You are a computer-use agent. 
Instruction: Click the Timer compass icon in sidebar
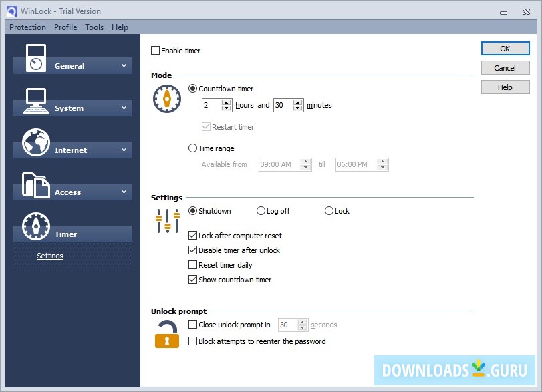(36, 226)
